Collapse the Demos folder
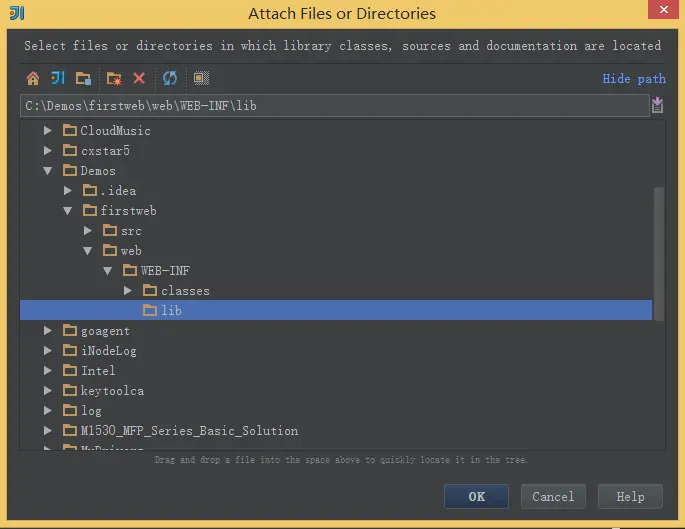The image size is (685, 529). pos(48,171)
